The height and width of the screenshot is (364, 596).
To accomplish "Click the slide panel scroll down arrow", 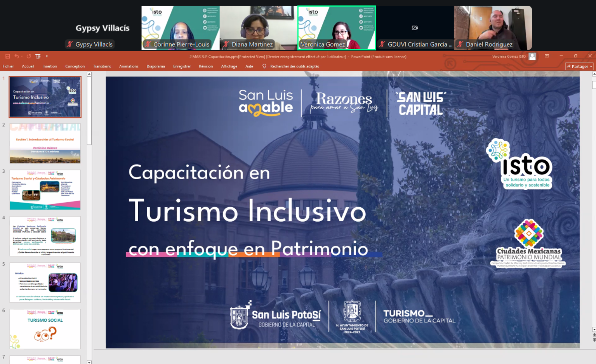I will click(x=89, y=362).
